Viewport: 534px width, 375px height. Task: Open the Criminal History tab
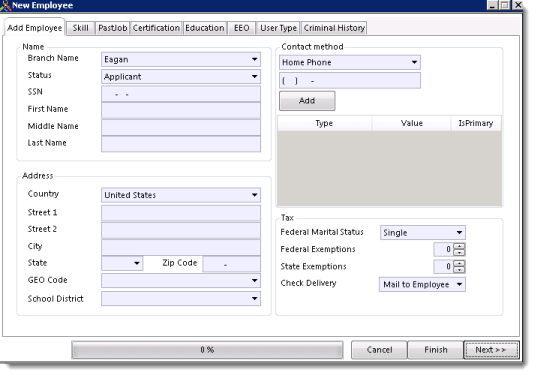tap(334, 28)
